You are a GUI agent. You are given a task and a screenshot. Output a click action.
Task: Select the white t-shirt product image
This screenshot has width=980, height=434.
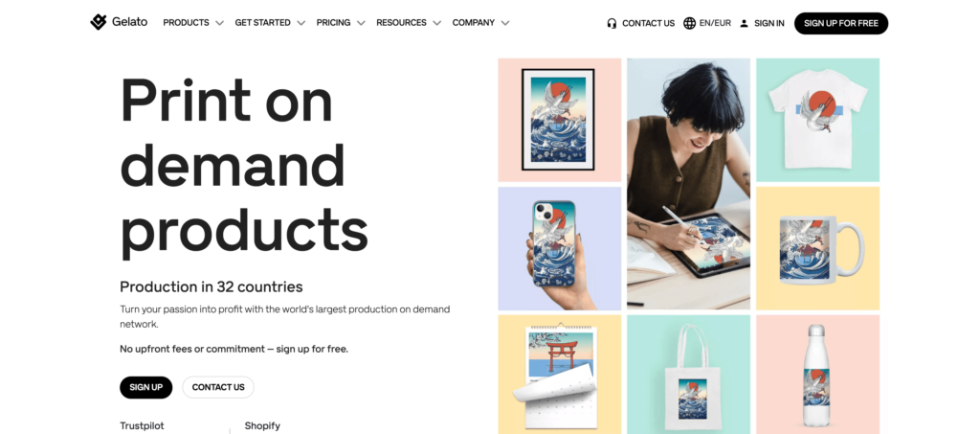[x=817, y=120]
